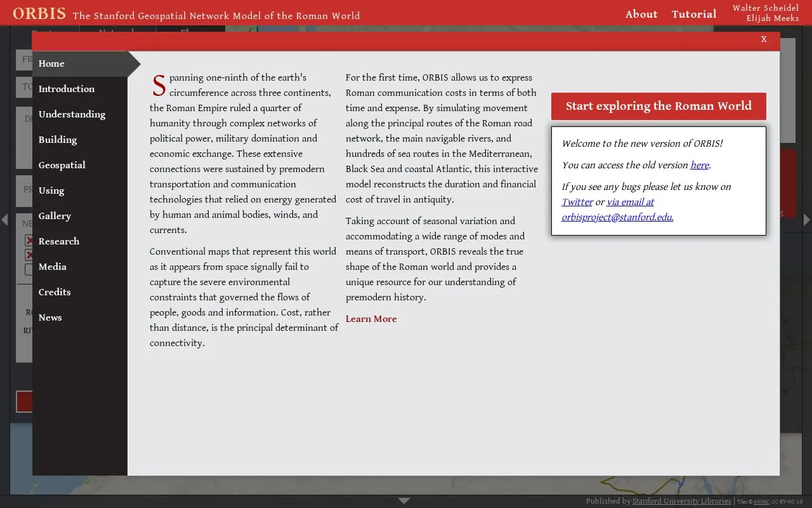Viewport: 812px width, 508px height.
Task: Close the dialog with the x button
Action: pyautogui.click(x=764, y=39)
